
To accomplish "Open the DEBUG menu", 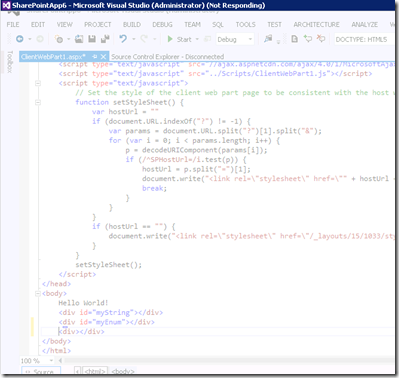I will tap(162, 24).
